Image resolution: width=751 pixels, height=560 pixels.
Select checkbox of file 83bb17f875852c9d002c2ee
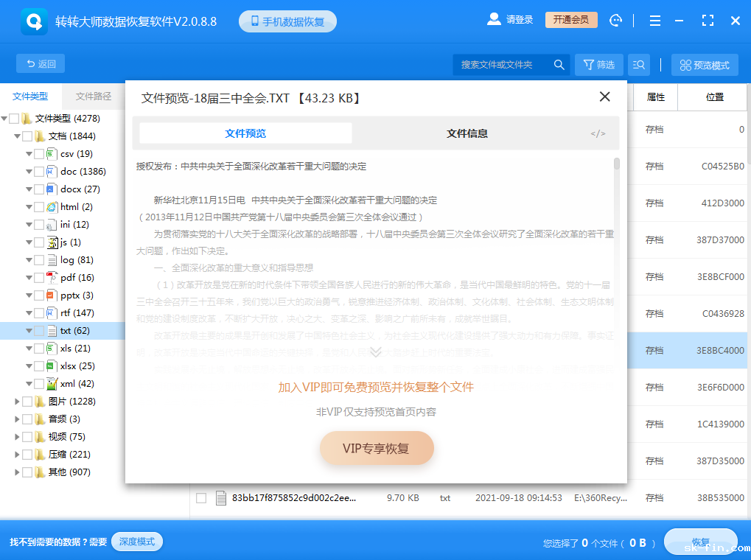coord(201,497)
